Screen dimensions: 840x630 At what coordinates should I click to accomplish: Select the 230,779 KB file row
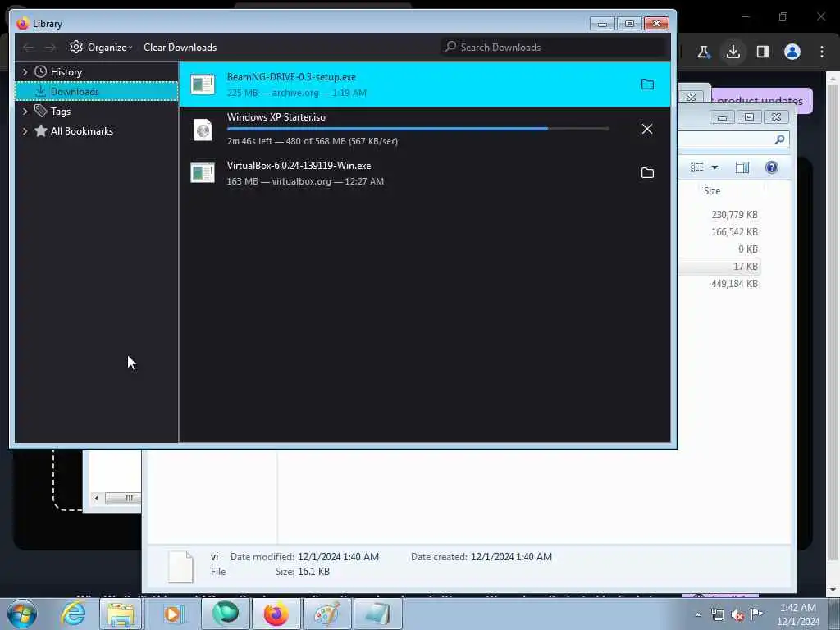pyautogui.click(x=734, y=215)
